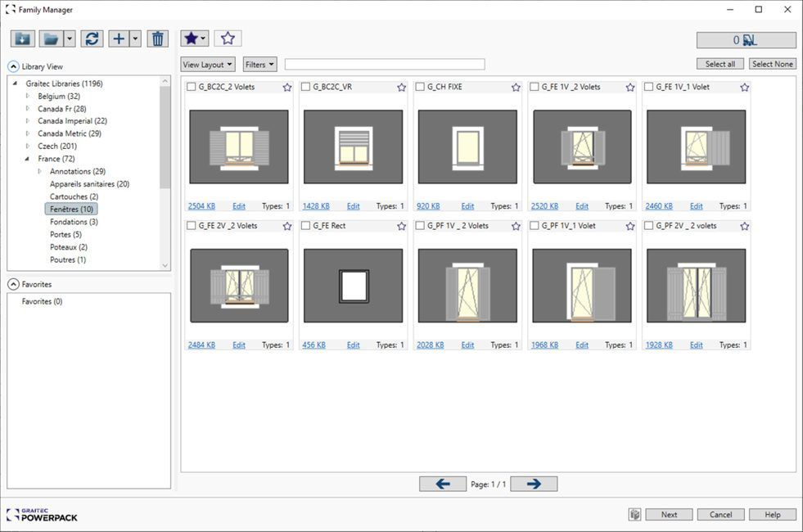Click the Select all button
803x532 pixels.
tap(720, 63)
